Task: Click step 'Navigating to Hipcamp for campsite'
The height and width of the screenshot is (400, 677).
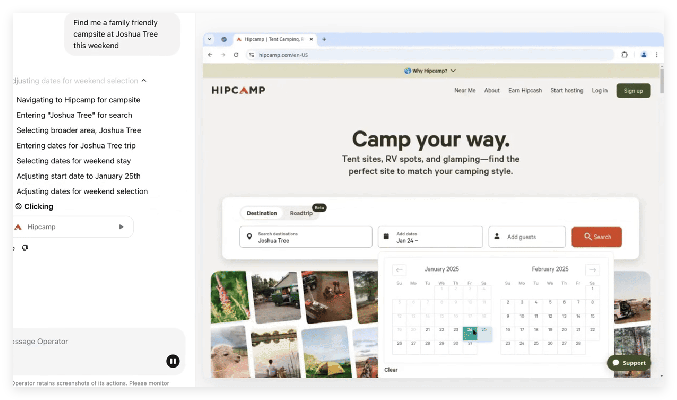Action: [78, 100]
